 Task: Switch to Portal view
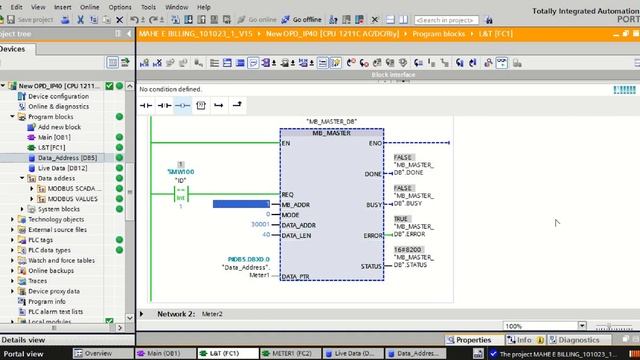click(x=23, y=354)
